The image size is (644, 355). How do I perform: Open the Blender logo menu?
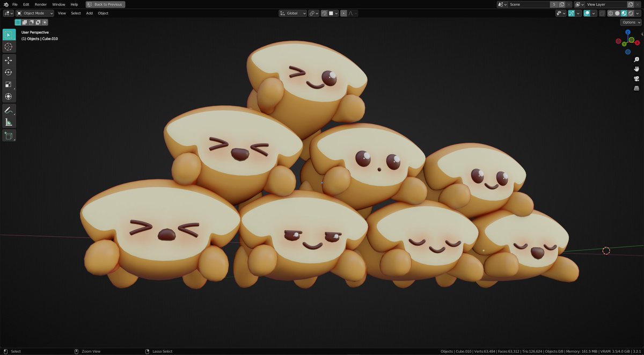pyautogui.click(x=5, y=4)
